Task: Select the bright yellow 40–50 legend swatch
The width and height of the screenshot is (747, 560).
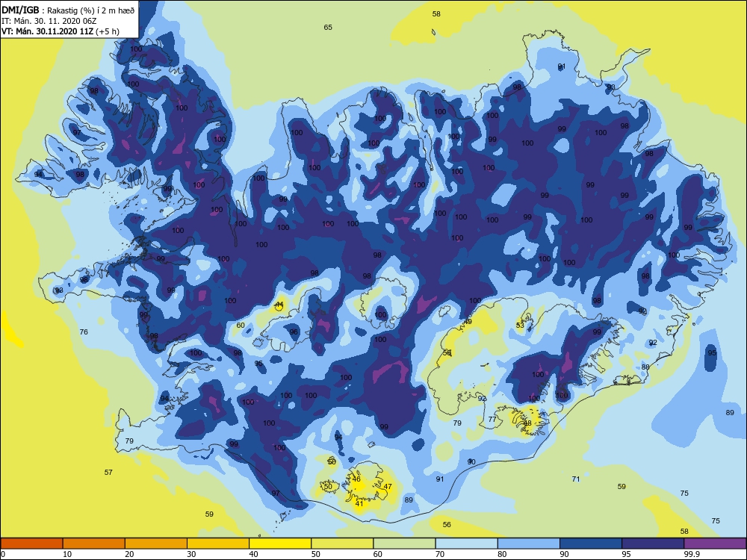Action: tap(280, 544)
